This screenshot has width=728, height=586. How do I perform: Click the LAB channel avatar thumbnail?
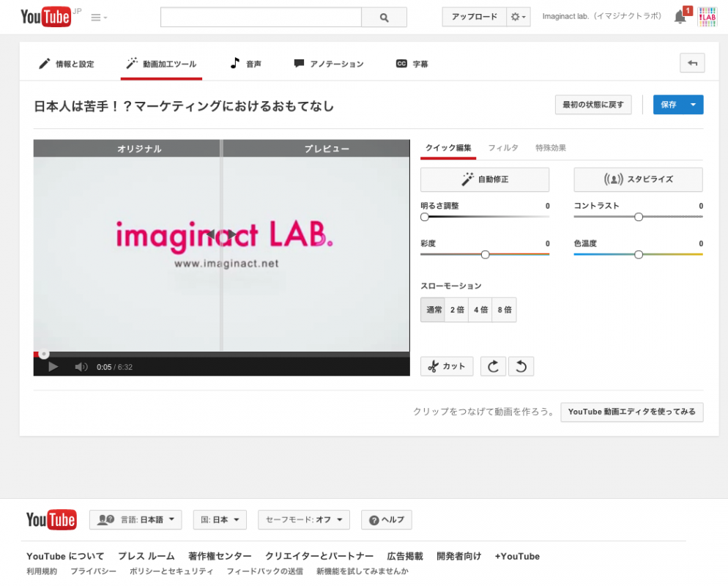point(707,17)
